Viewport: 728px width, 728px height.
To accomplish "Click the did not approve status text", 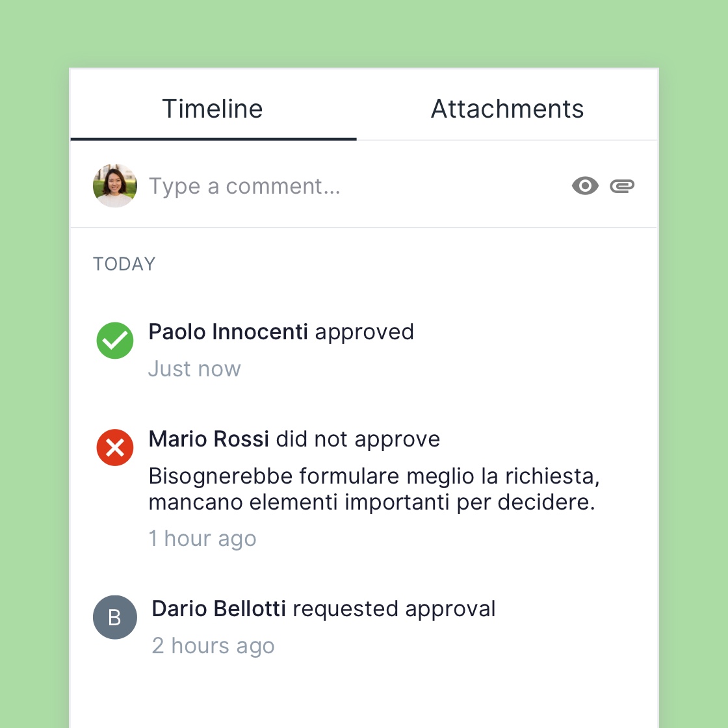I will click(x=358, y=439).
